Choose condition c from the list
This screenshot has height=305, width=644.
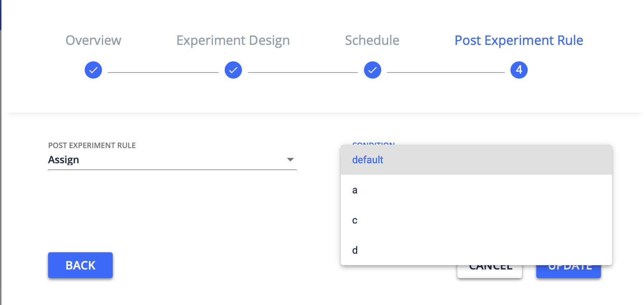(355, 220)
